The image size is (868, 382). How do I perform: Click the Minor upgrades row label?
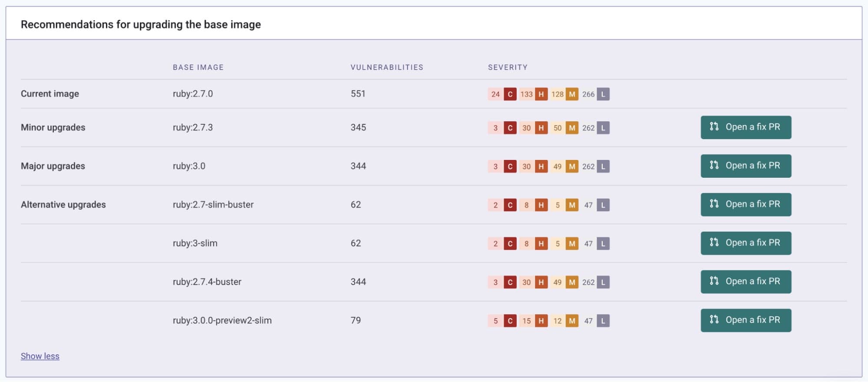tap(53, 127)
